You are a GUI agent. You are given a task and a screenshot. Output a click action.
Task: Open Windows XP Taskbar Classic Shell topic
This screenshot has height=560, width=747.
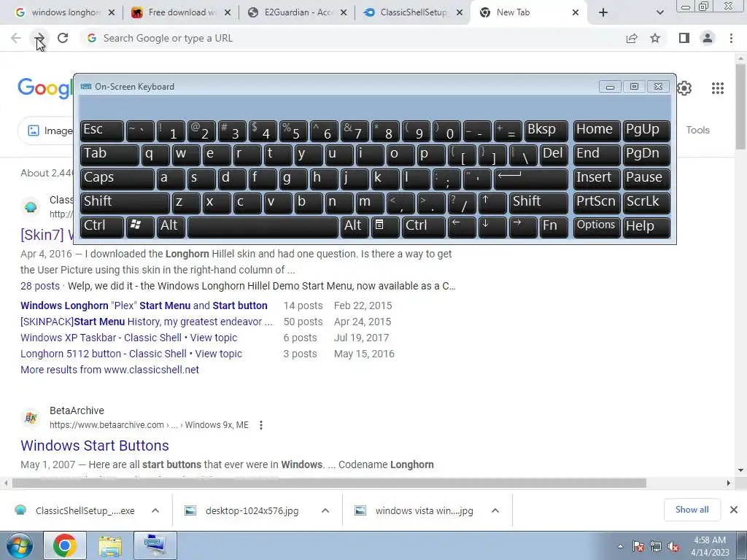coord(128,338)
